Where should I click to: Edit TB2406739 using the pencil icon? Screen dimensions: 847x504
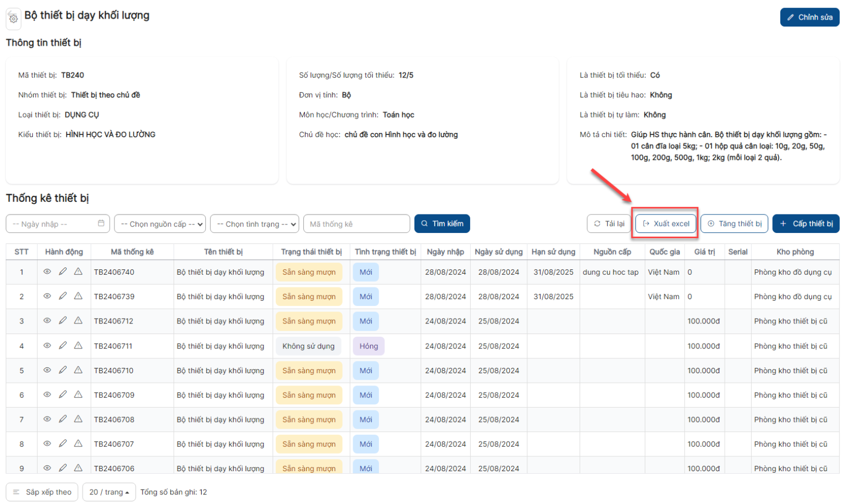[62, 296]
